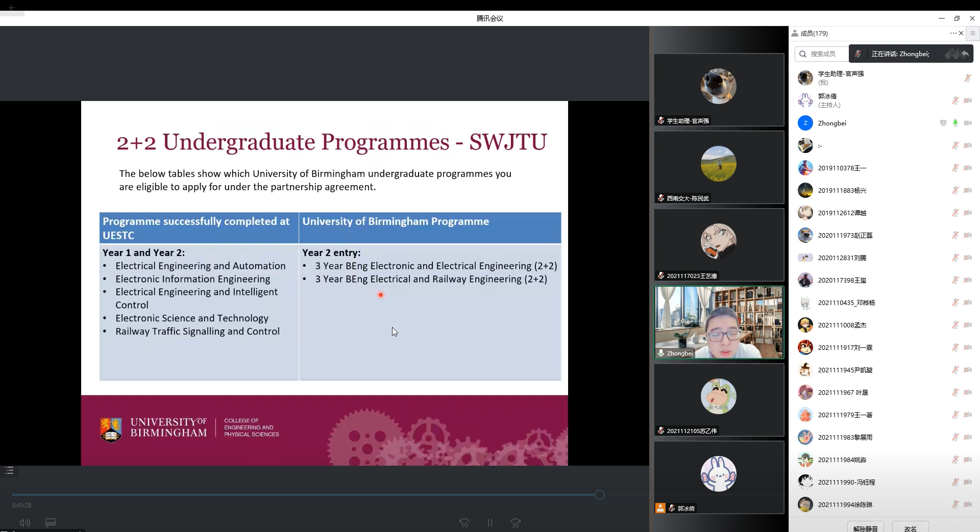Screen dimensions: 980x532
Task: Rewind playback by 10 seconds
Action: pos(464,523)
